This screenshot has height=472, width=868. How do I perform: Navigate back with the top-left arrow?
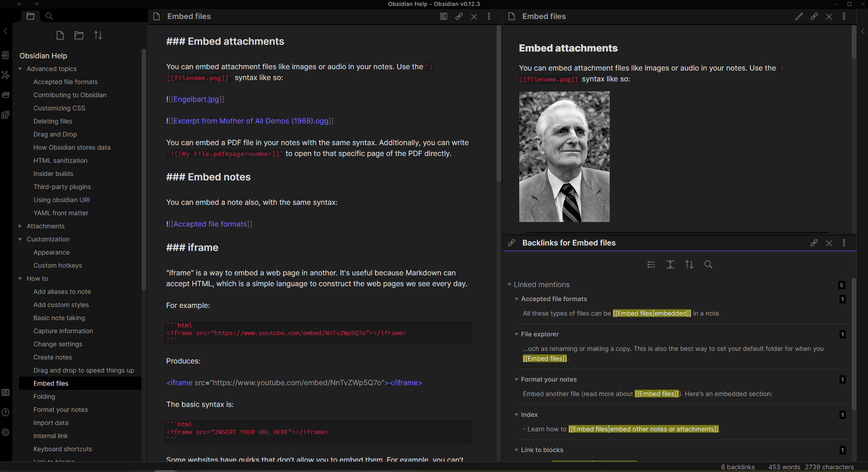pos(20,4)
